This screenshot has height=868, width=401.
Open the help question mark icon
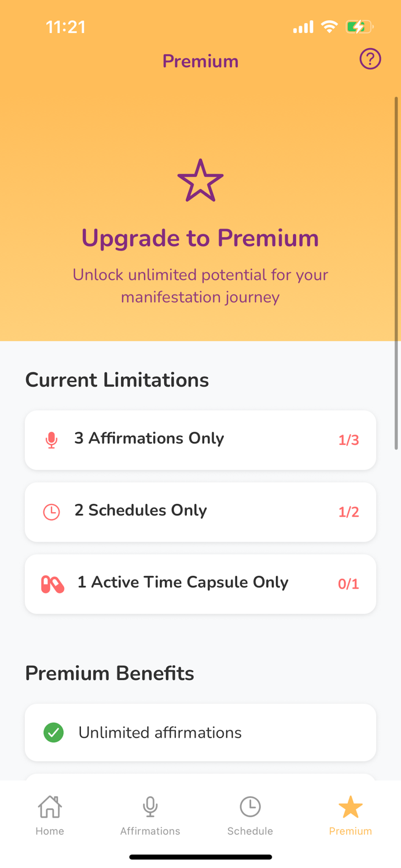pos(370,59)
